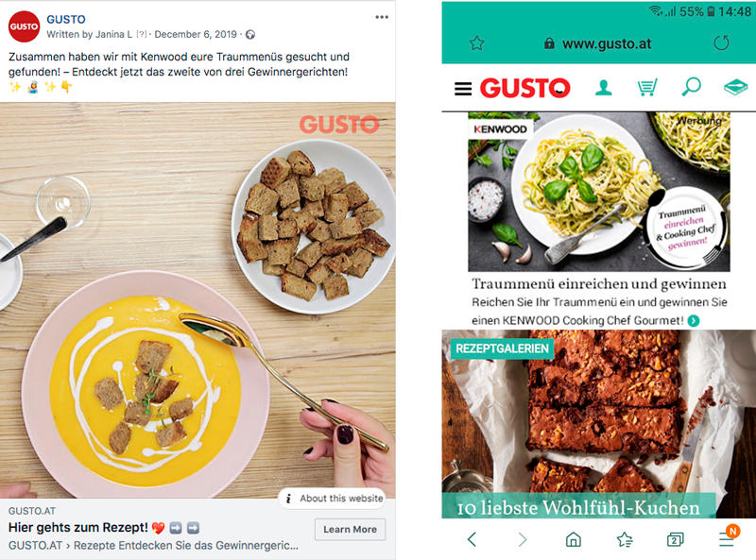Tap the browser home icon

574,539
